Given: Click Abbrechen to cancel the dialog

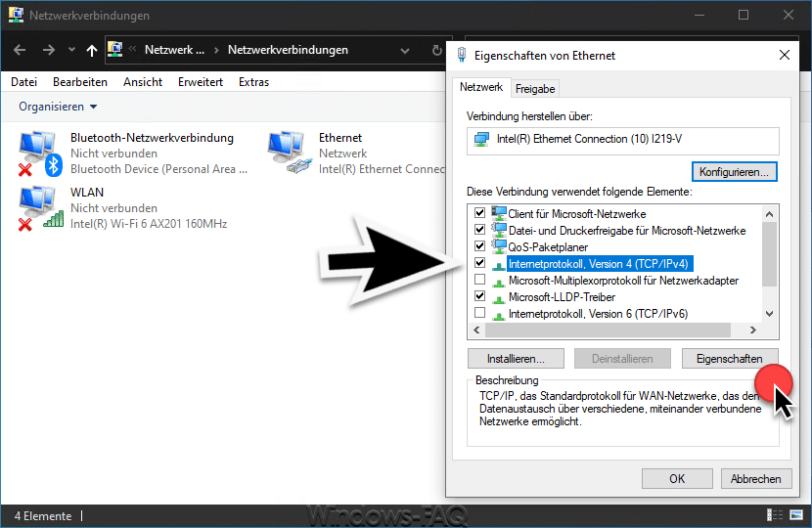Looking at the screenshot, I should (x=755, y=479).
